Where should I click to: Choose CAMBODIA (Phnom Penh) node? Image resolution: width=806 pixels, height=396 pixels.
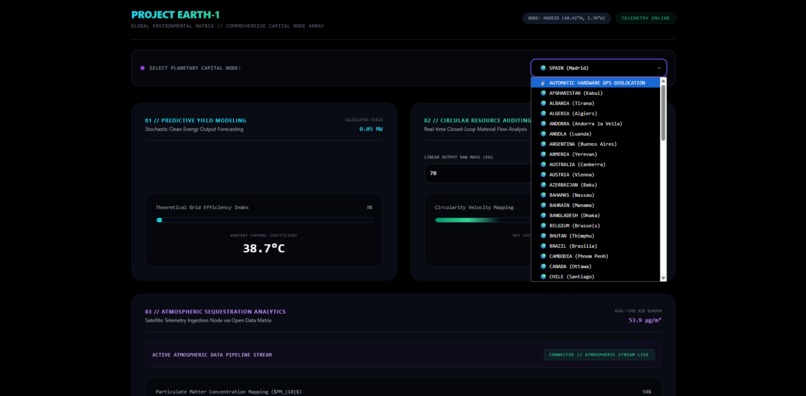pos(595,256)
